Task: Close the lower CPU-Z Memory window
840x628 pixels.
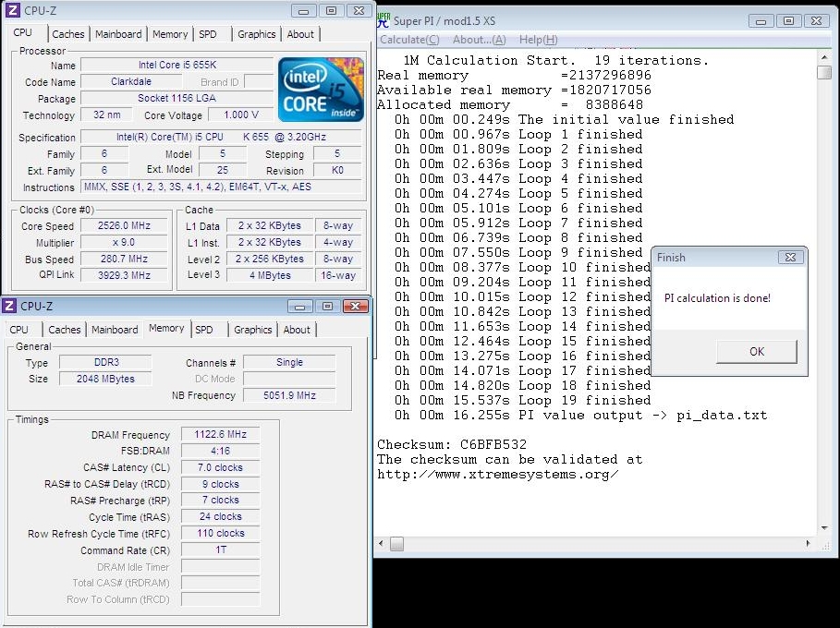Action: 355,306
